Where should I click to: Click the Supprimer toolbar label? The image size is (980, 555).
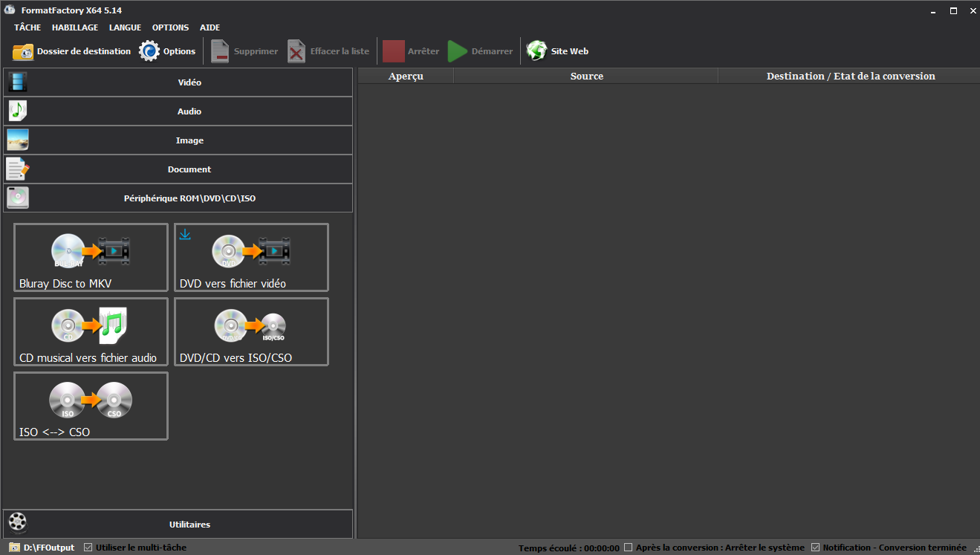tap(256, 51)
